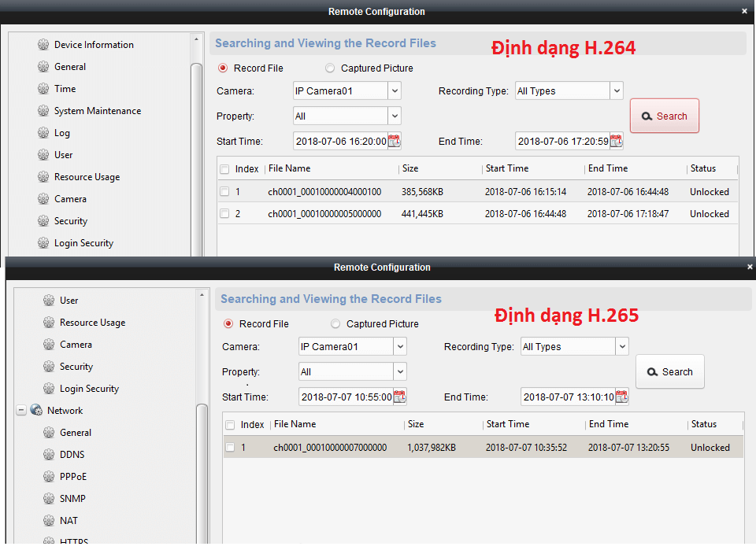Click the gear icon beside Log
This screenshot has height=550, width=756.
(43, 133)
